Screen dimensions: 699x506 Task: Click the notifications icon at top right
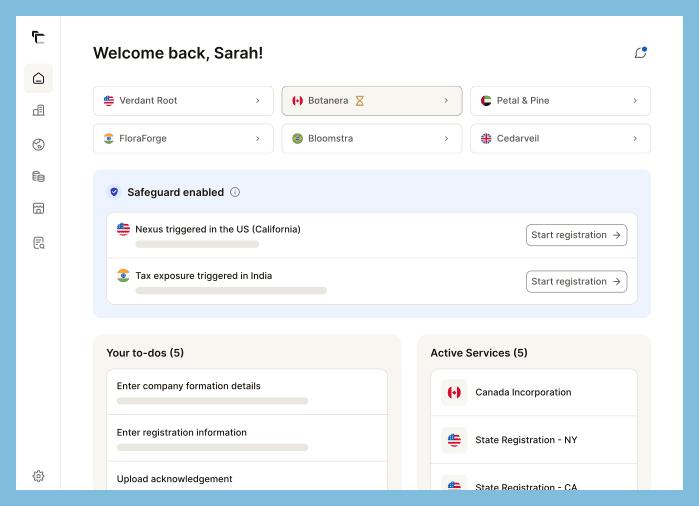point(640,53)
